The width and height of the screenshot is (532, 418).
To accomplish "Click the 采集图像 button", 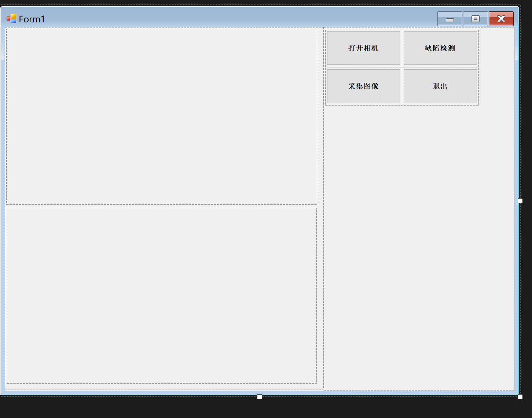I will pyautogui.click(x=363, y=86).
